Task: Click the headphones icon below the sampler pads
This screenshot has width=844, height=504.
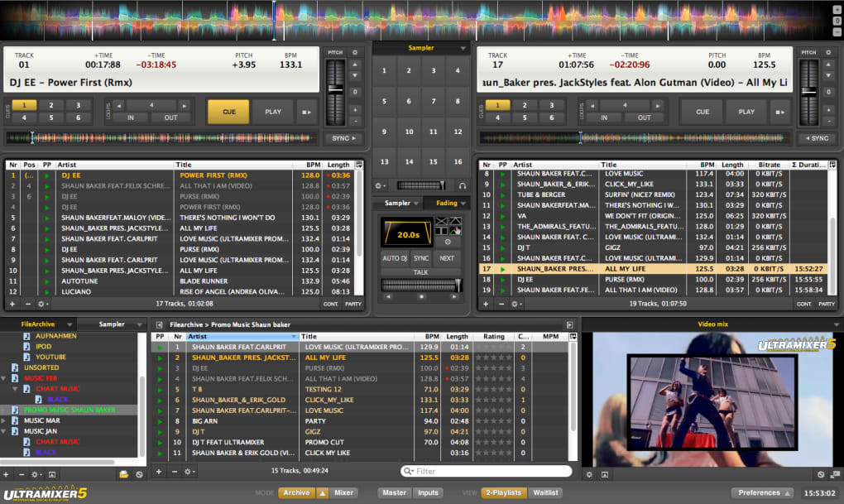Action: pyautogui.click(x=462, y=186)
